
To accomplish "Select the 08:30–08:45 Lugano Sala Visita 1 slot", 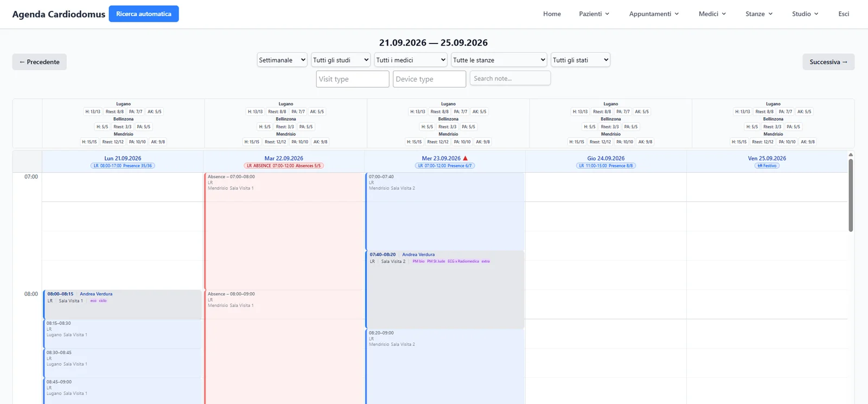I will [x=123, y=363].
